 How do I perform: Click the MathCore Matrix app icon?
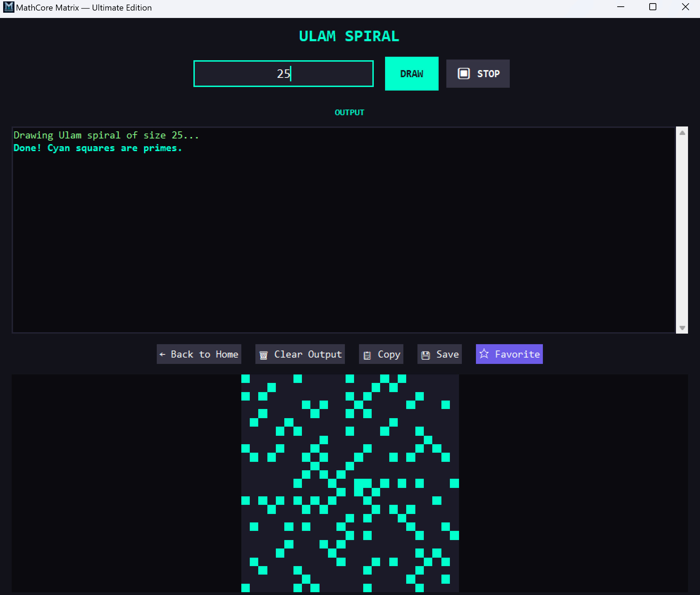[8, 7]
